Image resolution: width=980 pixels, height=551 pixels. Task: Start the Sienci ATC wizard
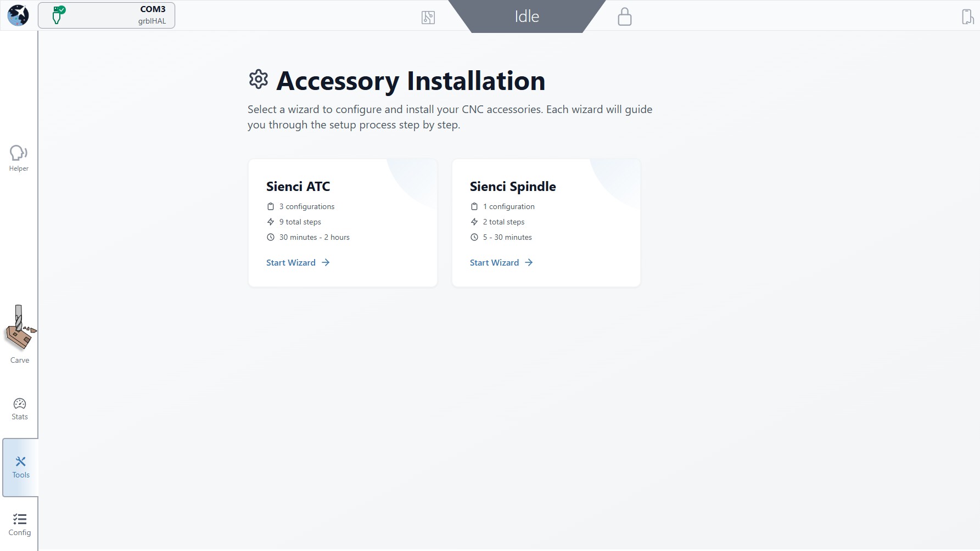(x=291, y=263)
